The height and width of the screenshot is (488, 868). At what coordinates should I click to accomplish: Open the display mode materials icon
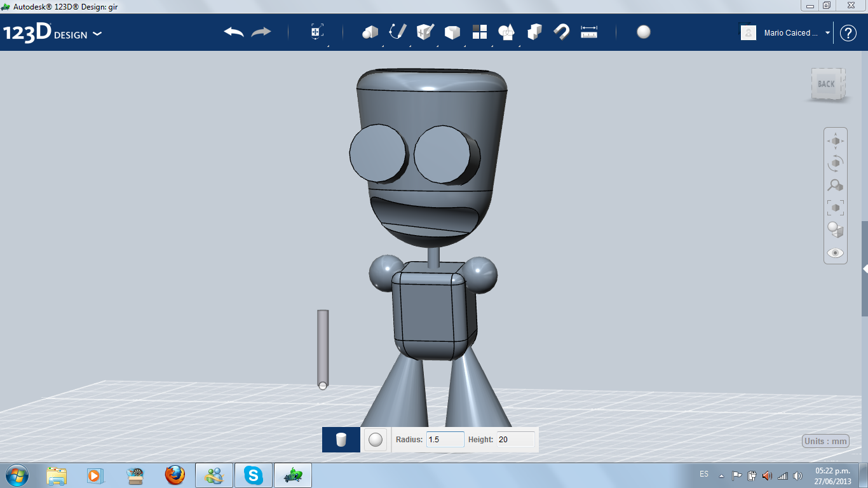pyautogui.click(x=836, y=230)
